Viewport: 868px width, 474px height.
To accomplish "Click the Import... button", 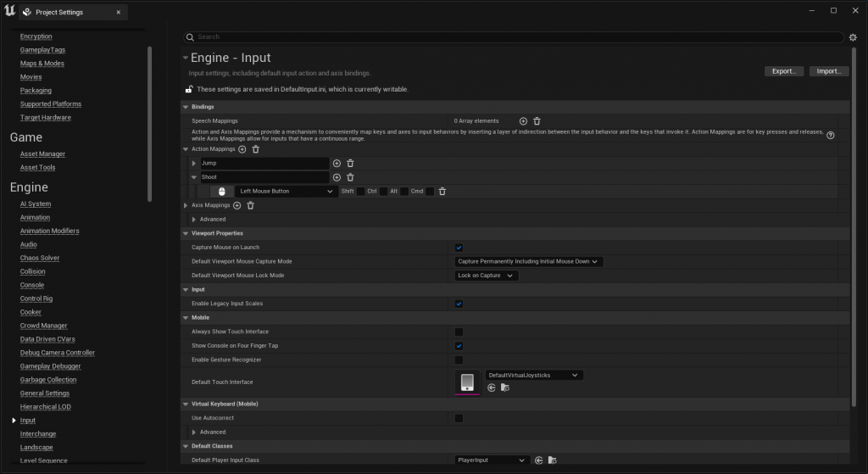I will coord(829,71).
